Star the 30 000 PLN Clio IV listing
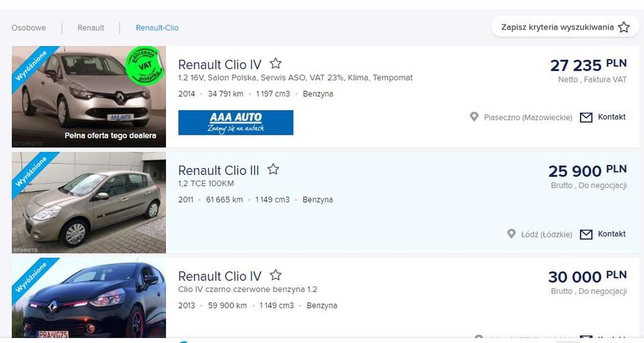 275,275
